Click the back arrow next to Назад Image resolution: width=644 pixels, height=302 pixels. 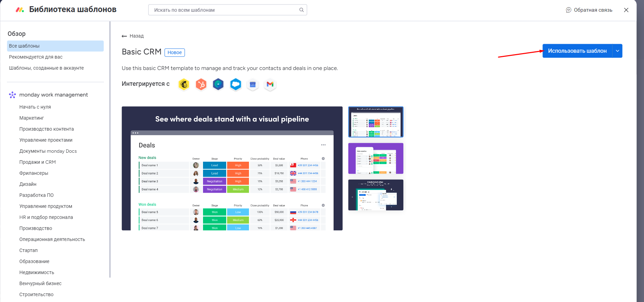(x=124, y=36)
